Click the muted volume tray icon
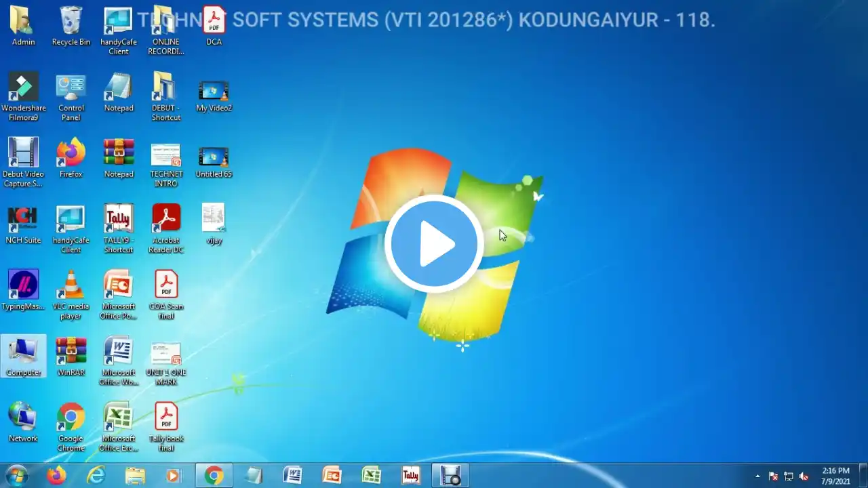 pos(804,476)
